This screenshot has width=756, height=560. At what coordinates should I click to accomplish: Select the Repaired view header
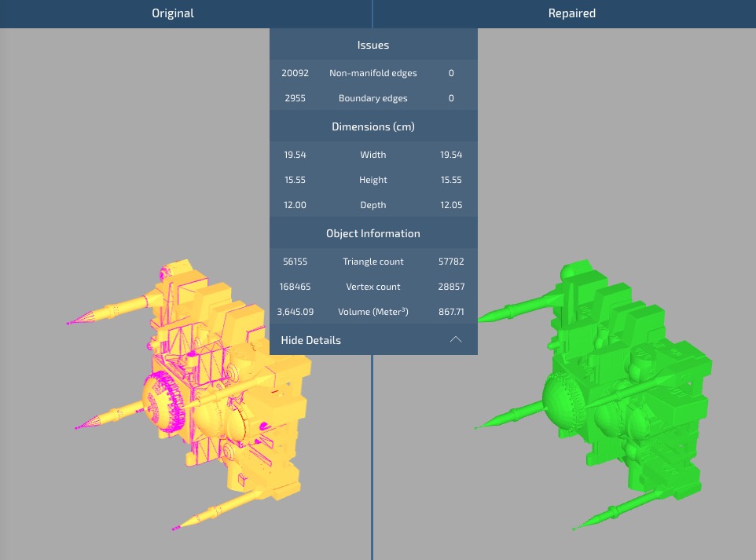[x=571, y=13]
